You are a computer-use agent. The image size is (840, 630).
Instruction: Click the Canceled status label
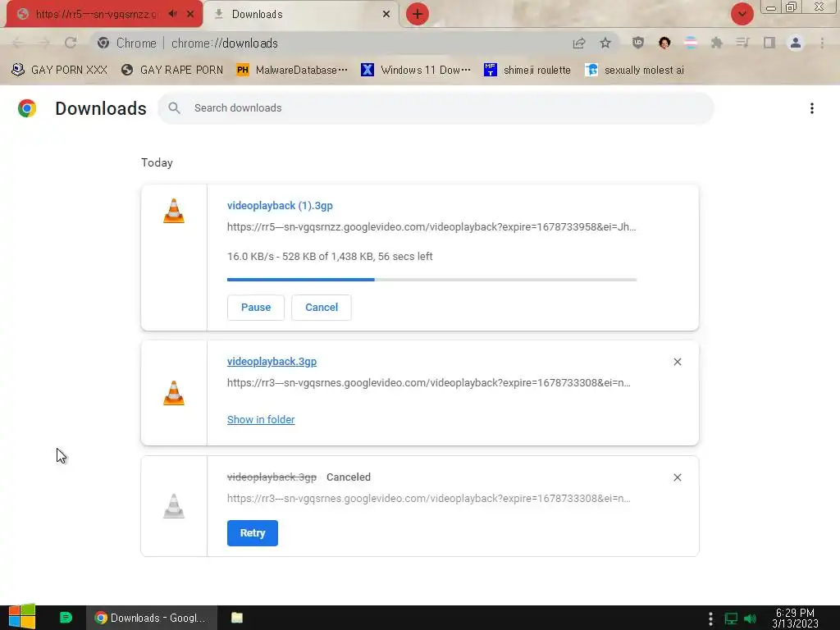(x=349, y=477)
